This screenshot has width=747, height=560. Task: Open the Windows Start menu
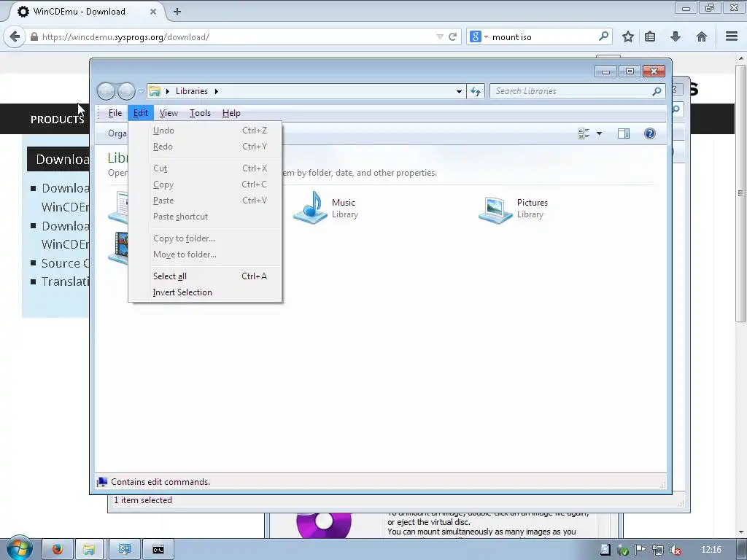[x=18, y=548]
